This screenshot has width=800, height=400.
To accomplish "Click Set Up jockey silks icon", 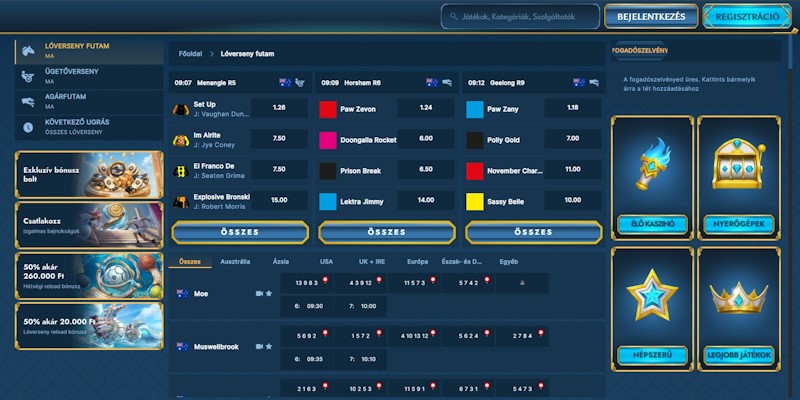I will click(181, 109).
